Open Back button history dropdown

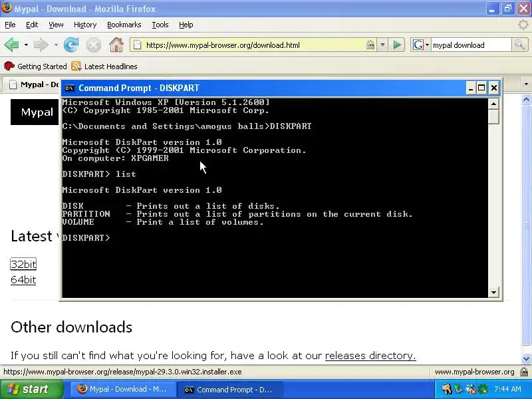pyautogui.click(x=26, y=45)
